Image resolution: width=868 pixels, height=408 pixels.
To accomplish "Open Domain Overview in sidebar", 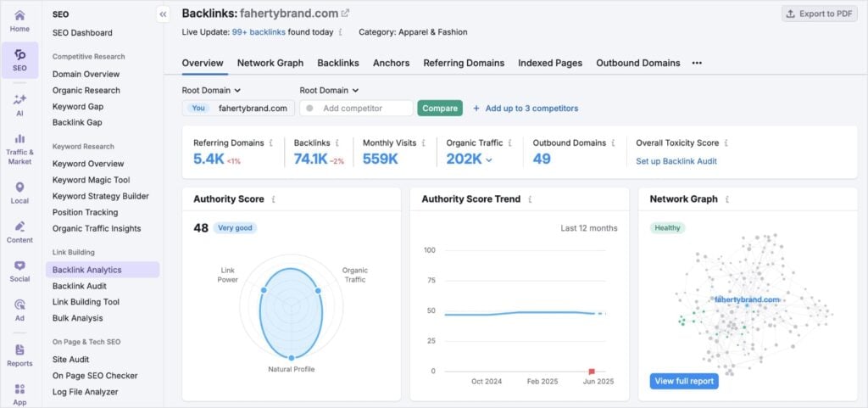I will point(86,74).
